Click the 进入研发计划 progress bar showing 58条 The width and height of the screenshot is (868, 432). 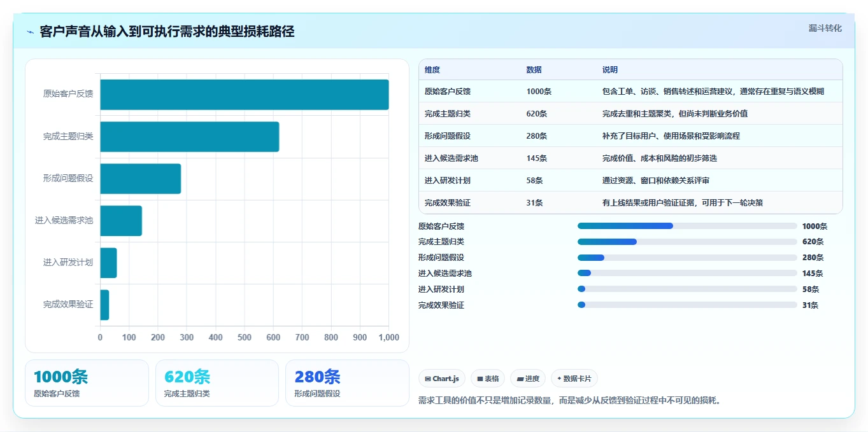pyautogui.click(x=687, y=289)
